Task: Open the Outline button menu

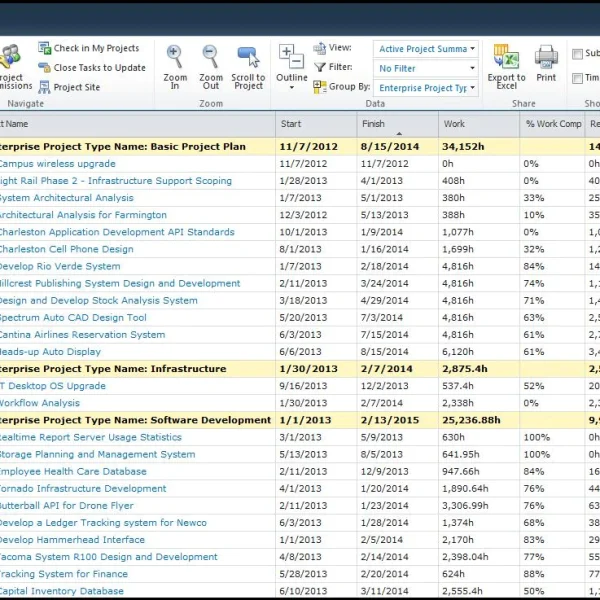Action: 292,68
